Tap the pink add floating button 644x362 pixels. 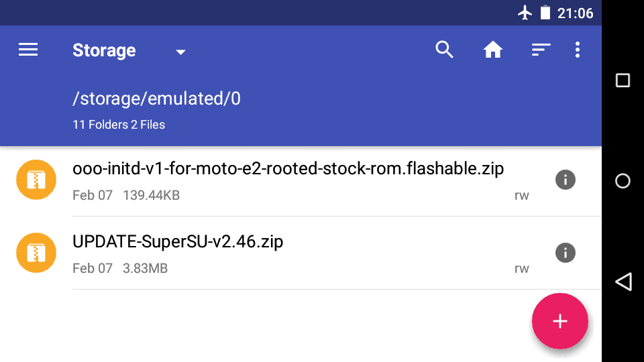(x=559, y=321)
